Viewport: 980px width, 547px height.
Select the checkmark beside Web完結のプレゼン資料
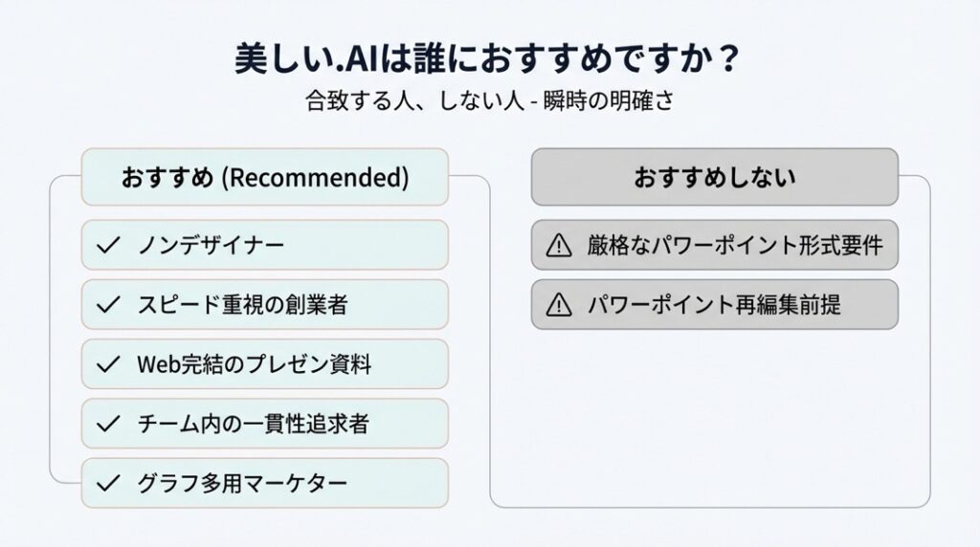point(108,364)
